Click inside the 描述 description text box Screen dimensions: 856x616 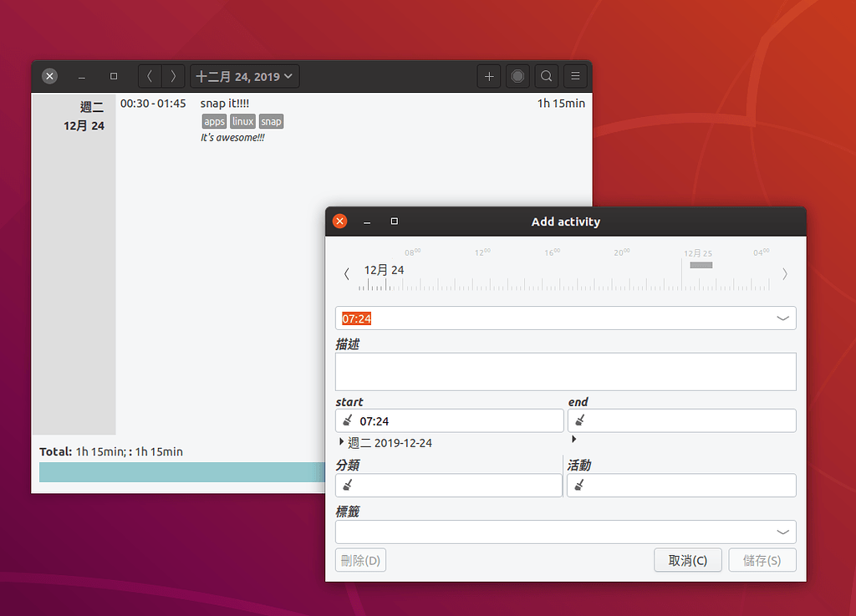(565, 372)
